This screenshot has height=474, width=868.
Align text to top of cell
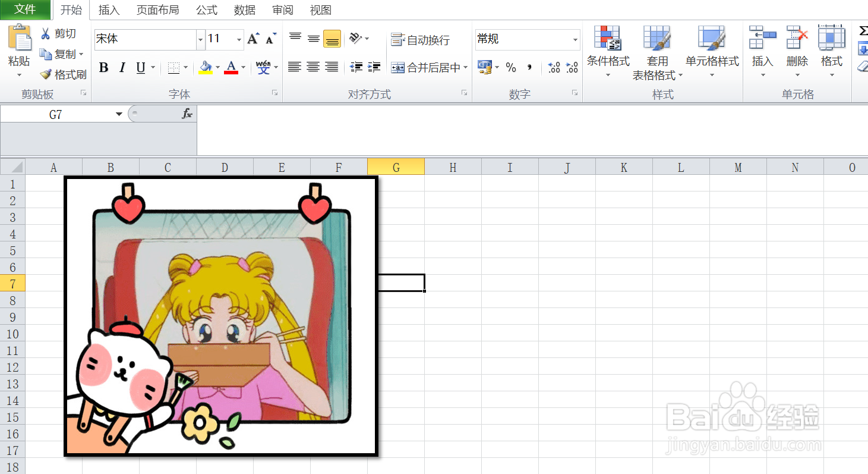295,39
